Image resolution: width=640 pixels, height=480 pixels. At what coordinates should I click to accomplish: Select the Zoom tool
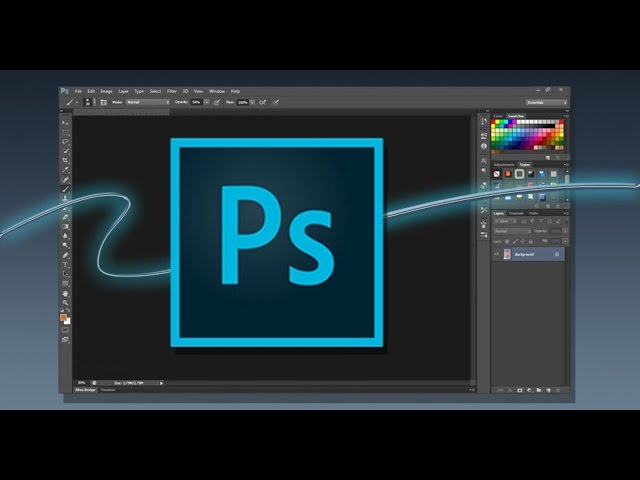[x=65, y=303]
